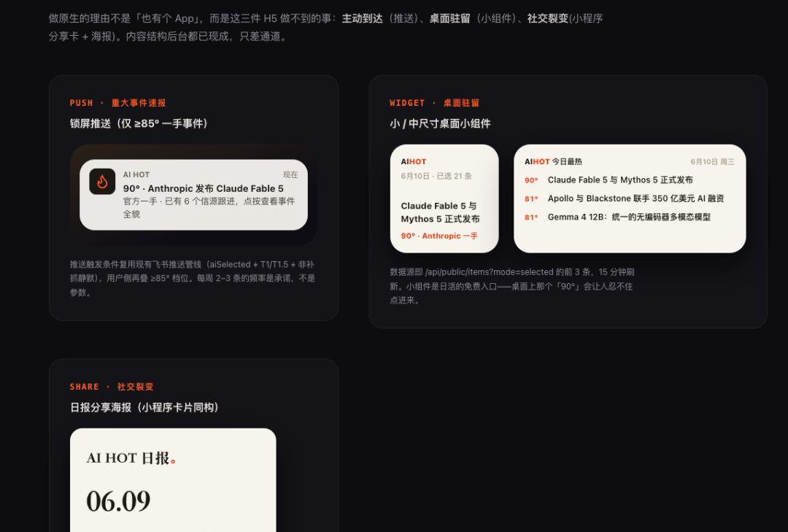Click the "PUSH · 重大事件速报" section label
Image resolution: width=788 pixels, height=532 pixels.
coord(117,103)
